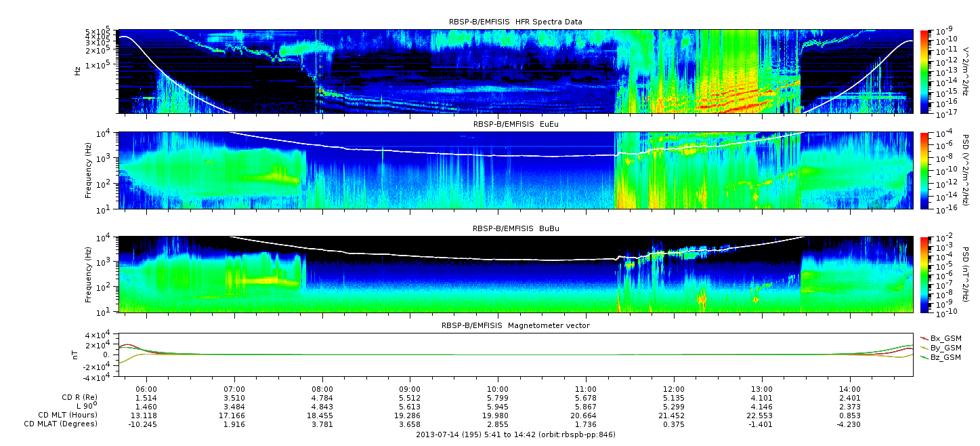Click the BuBu panel color bar

click(924, 275)
